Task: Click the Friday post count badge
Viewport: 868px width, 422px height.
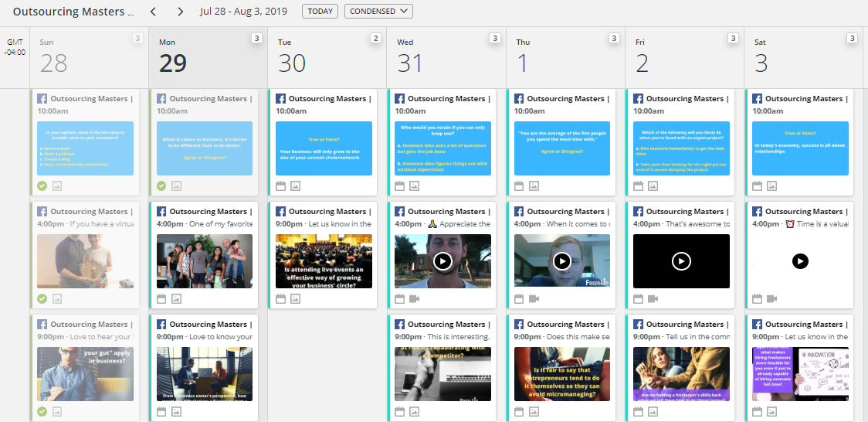Action: (x=733, y=38)
